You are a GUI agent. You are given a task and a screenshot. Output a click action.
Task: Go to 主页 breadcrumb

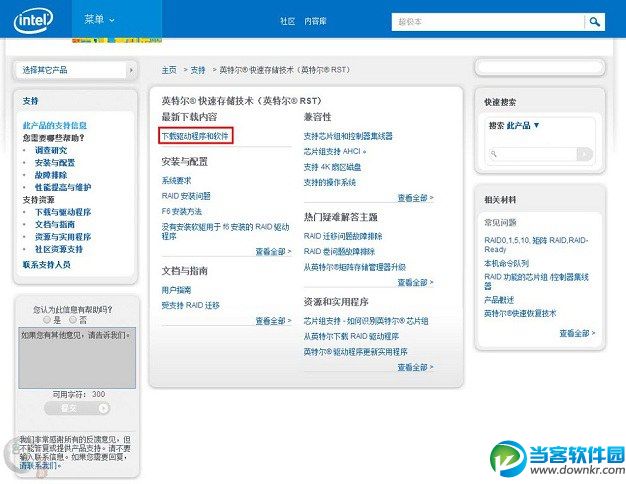click(x=169, y=70)
